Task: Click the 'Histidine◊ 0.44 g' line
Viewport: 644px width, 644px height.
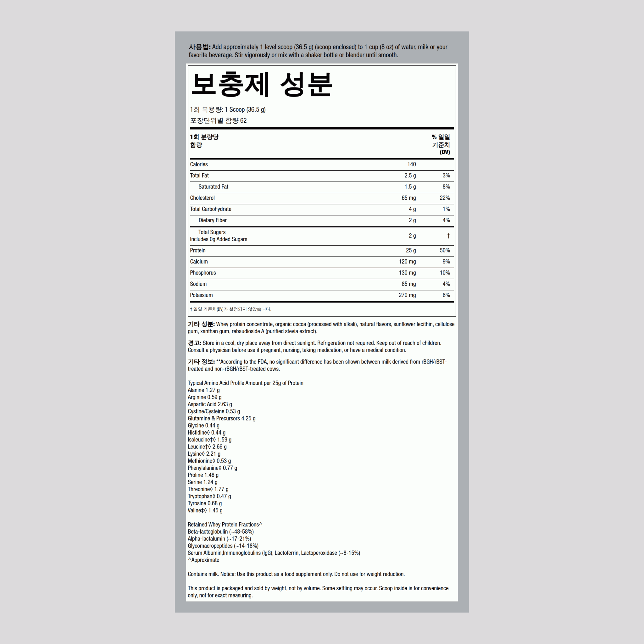Action: (x=207, y=433)
